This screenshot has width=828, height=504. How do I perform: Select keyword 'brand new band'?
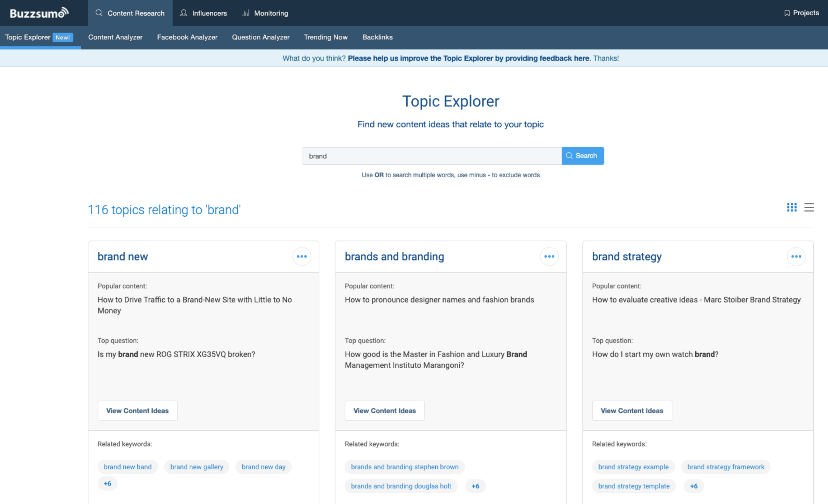pos(128,467)
